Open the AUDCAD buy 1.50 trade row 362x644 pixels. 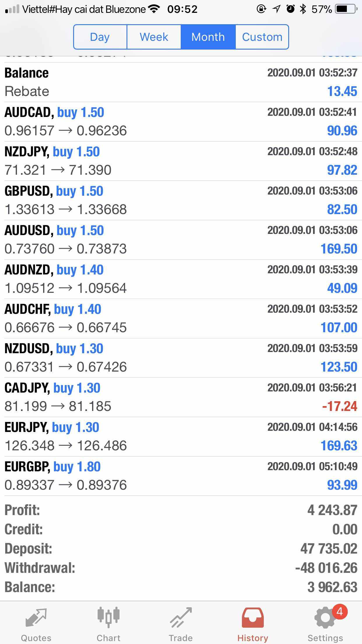(x=181, y=122)
